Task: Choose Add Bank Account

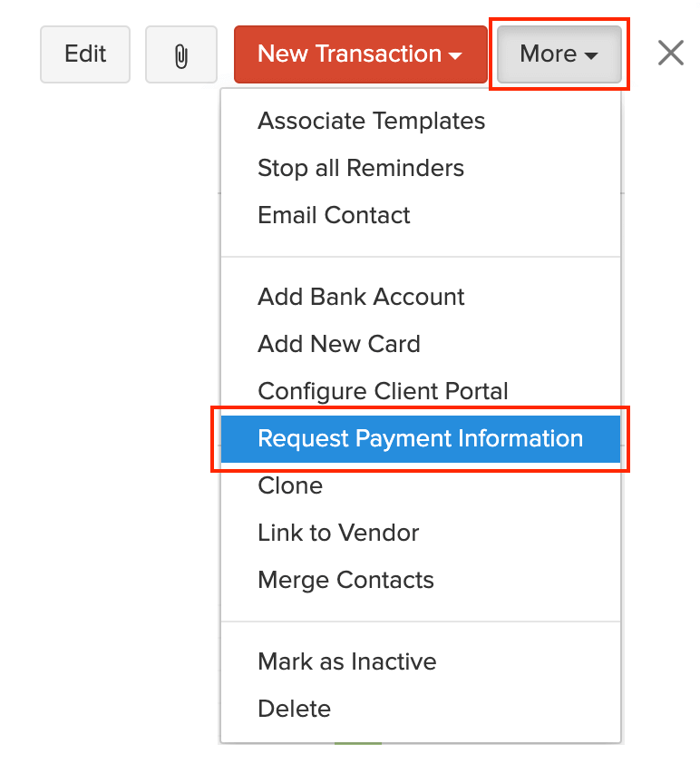Action: (361, 297)
